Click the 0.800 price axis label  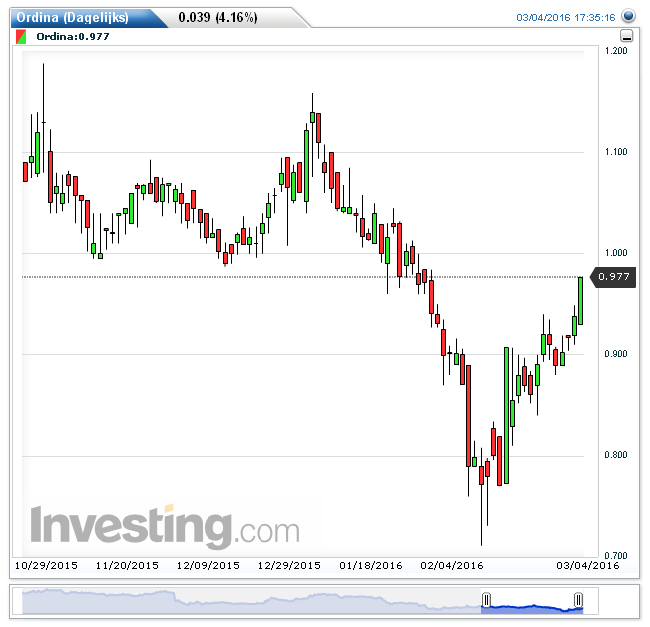pos(616,455)
